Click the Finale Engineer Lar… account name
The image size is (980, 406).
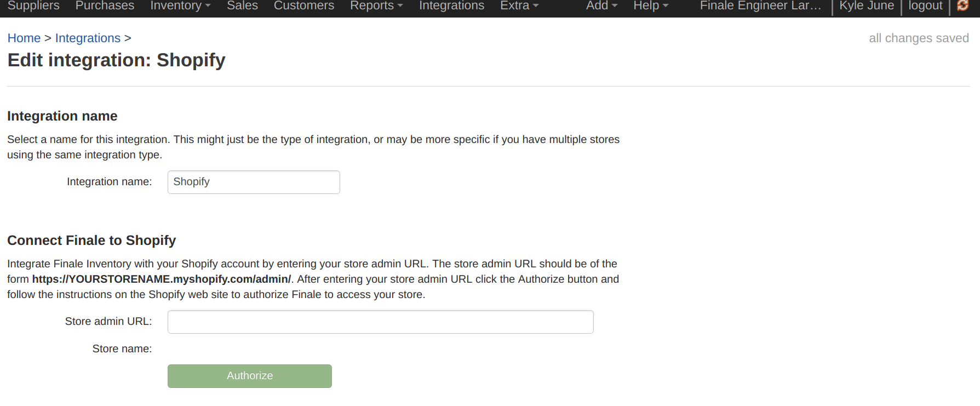tap(760, 5)
